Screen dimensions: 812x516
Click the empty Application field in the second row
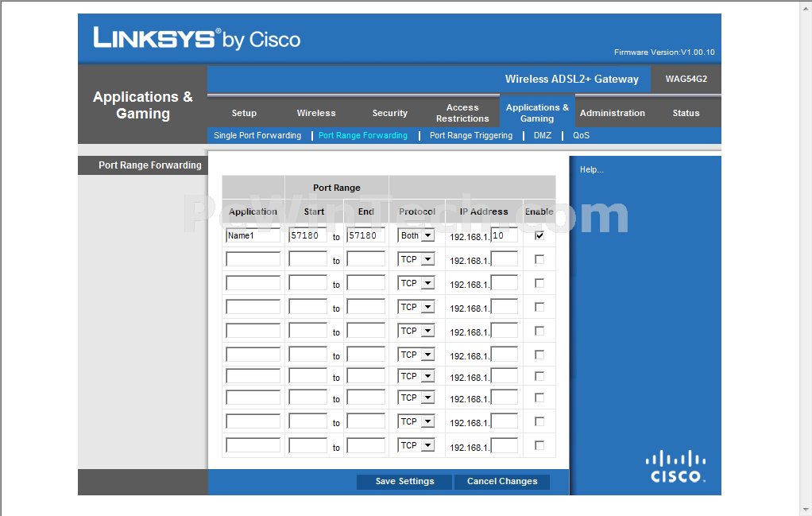(253, 259)
